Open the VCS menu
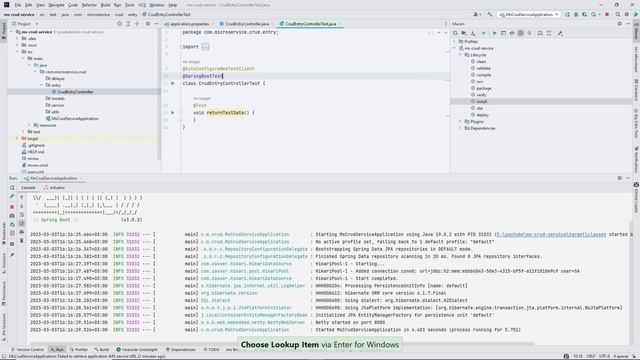 click(x=142, y=5)
